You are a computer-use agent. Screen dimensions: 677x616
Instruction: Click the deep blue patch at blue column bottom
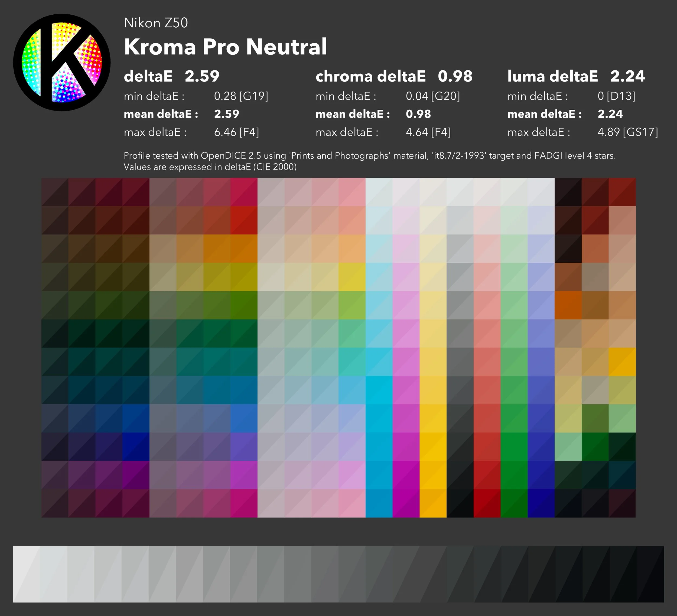[541, 503]
